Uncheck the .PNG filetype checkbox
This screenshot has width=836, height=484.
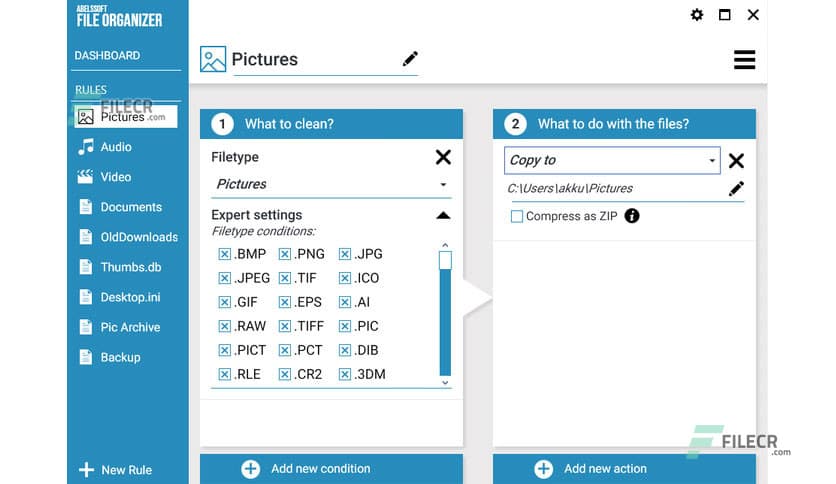click(x=285, y=254)
